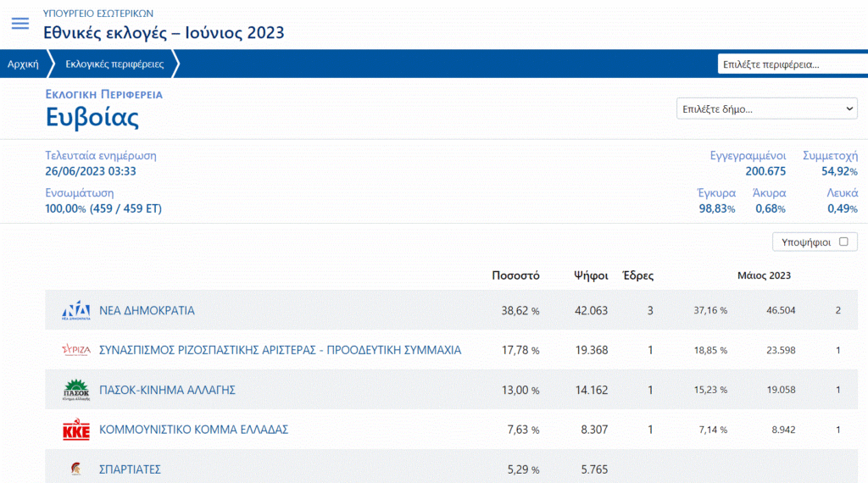Enable the Υποψήφιοι checkbox
Image resolution: width=868 pixels, height=483 pixels.
pos(843,241)
